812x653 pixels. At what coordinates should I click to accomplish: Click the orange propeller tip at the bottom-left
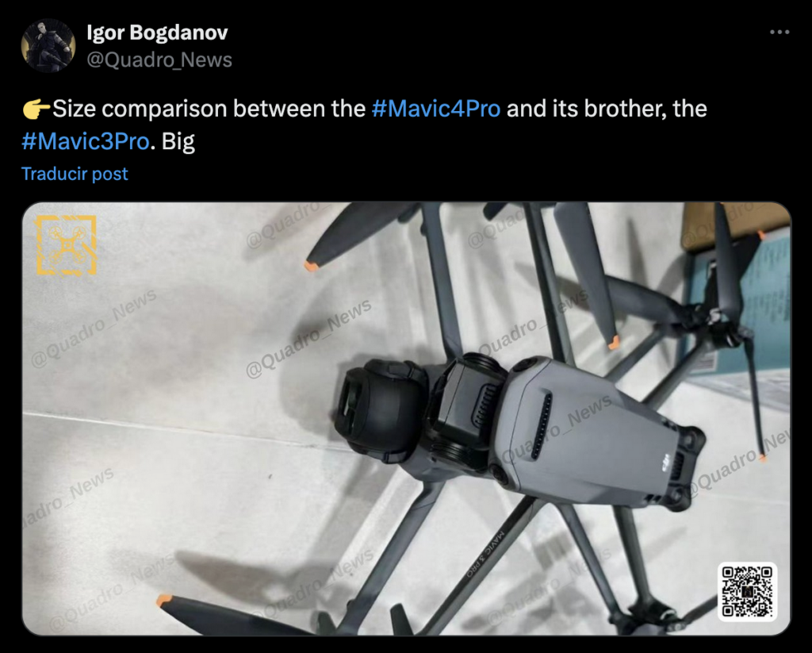coord(164,601)
